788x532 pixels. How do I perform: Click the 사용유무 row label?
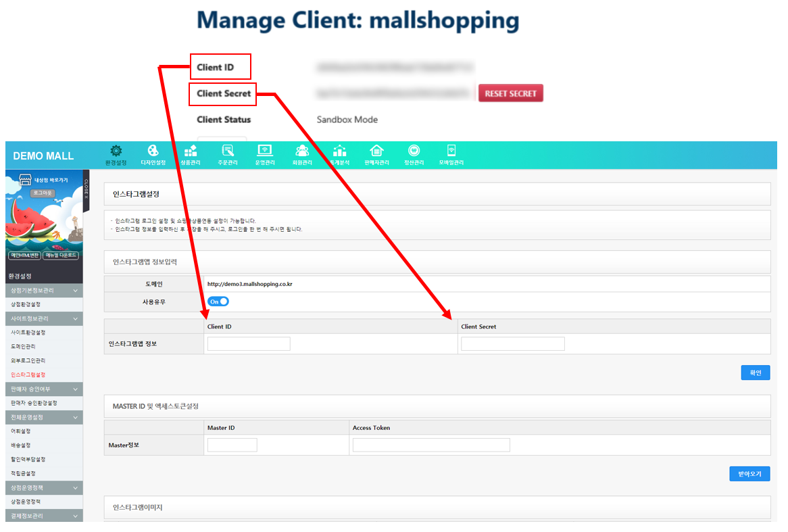154,302
